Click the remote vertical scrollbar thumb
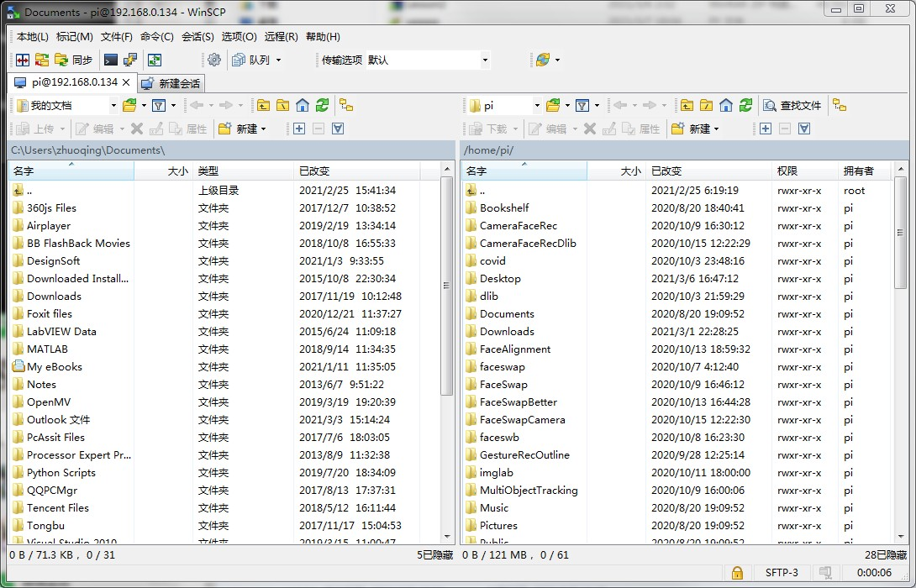Image resolution: width=916 pixels, height=588 pixels. [900, 234]
